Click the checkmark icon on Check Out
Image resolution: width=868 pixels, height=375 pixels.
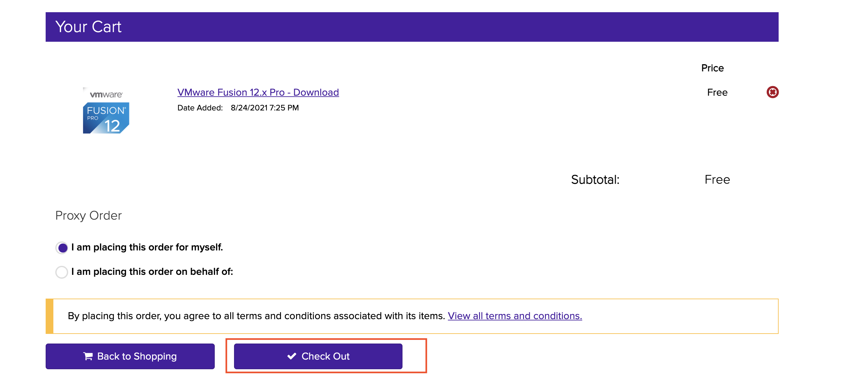coord(292,356)
